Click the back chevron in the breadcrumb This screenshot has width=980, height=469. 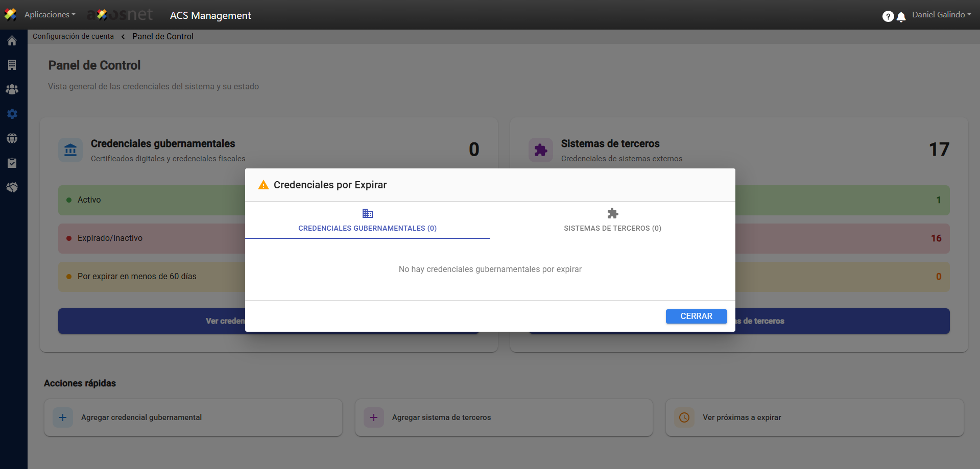coord(123,37)
